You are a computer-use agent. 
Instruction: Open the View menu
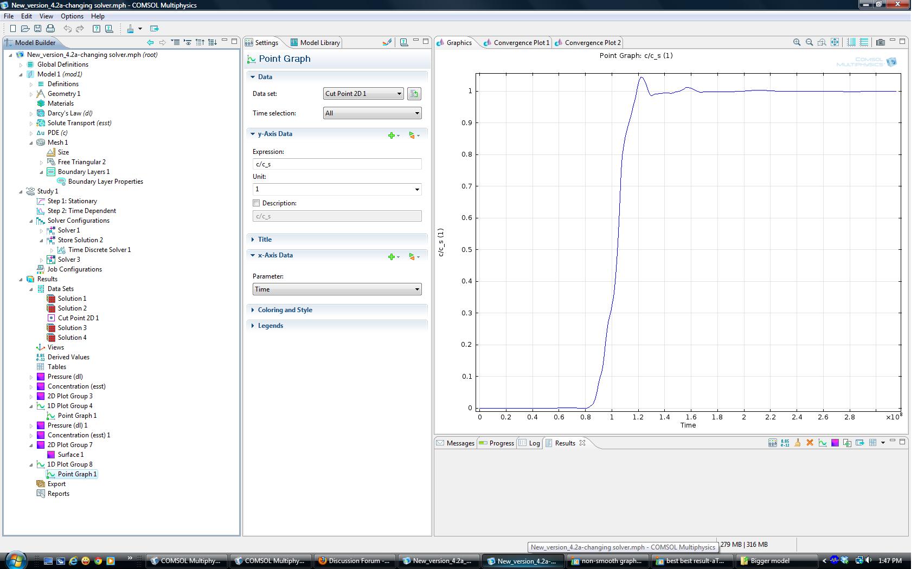[x=46, y=16]
